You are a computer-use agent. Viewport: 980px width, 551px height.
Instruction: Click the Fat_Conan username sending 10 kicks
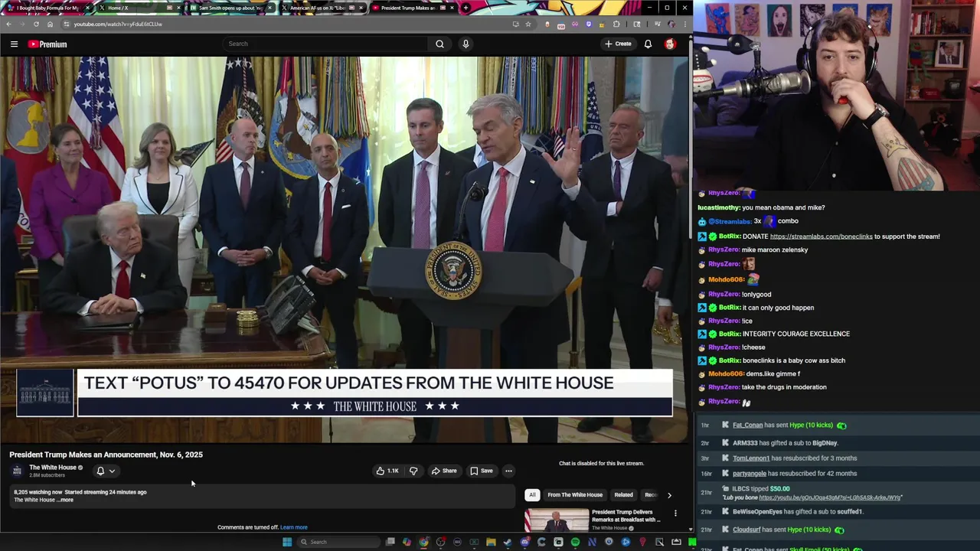pyautogui.click(x=747, y=425)
